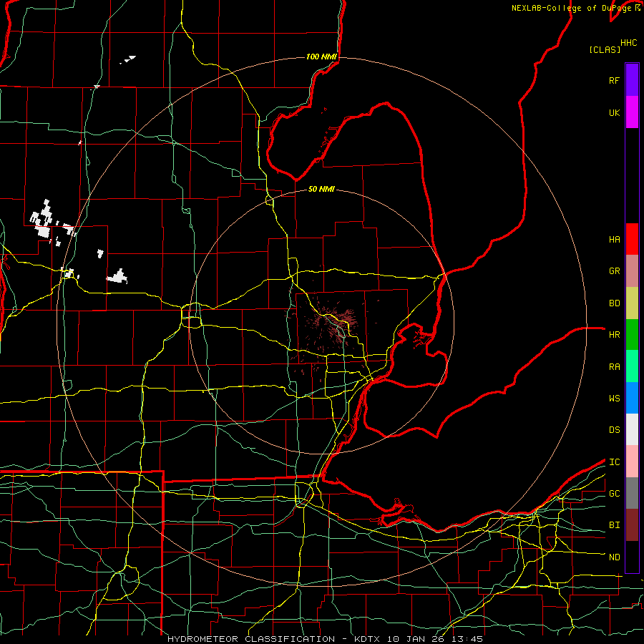The width and height of the screenshot is (644, 644).
Task: Select the DS legend label
Action: [x=614, y=429]
